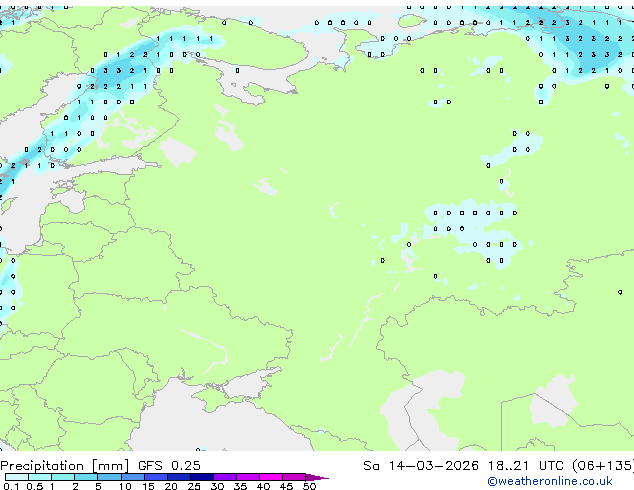634x490 pixels.
Task: Click the legend scale value '10'
Action: pyautogui.click(x=125, y=486)
